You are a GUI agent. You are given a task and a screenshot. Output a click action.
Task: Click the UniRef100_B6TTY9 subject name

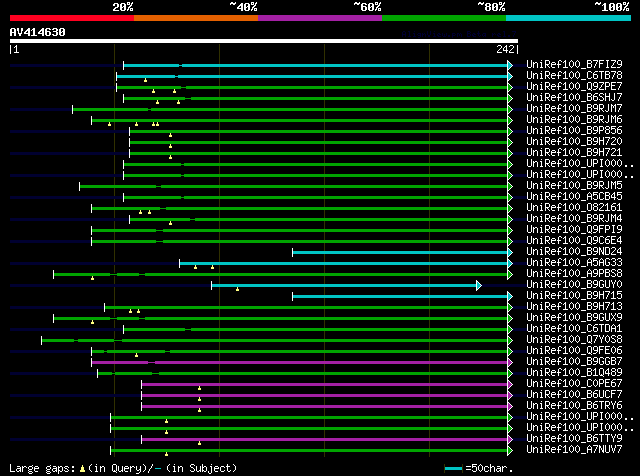click(574, 439)
